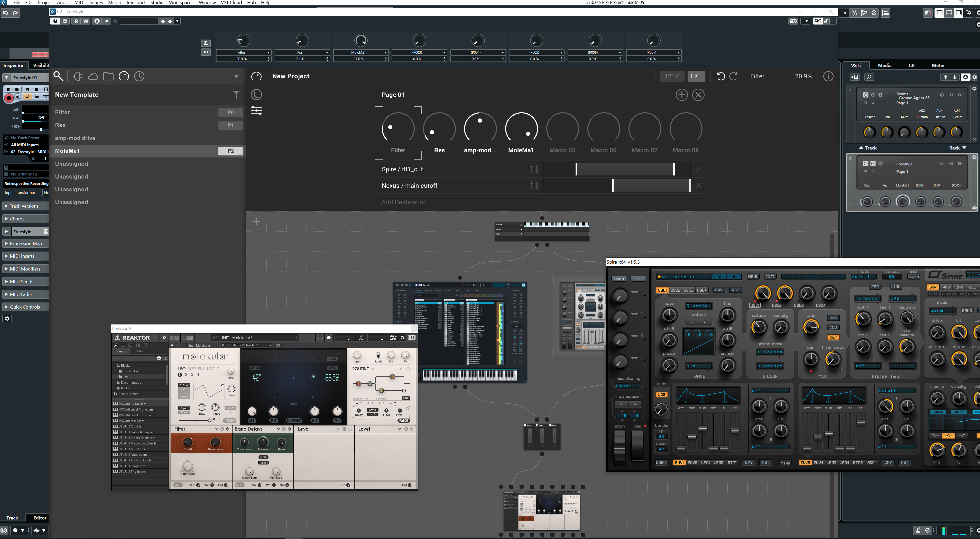Viewport: 980px width, 539px height.
Task: Open the Freestyle browser dropdown arrow
Action: tap(236, 76)
